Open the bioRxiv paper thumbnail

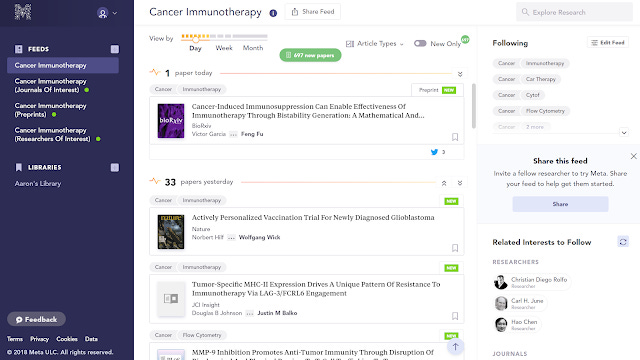(171, 121)
